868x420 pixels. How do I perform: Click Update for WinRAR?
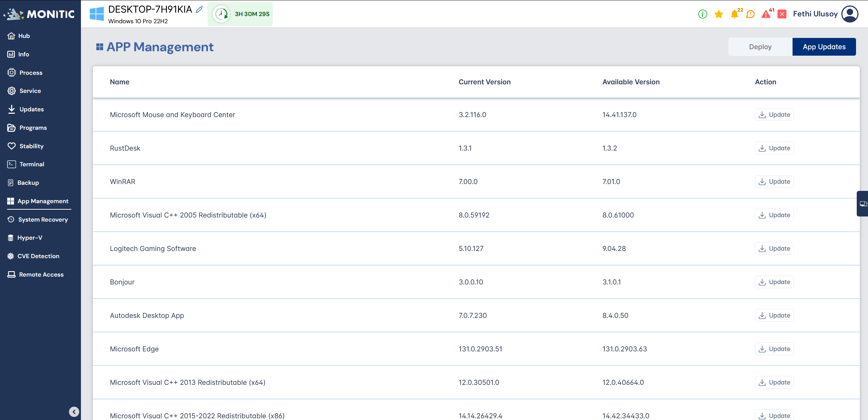coord(774,182)
